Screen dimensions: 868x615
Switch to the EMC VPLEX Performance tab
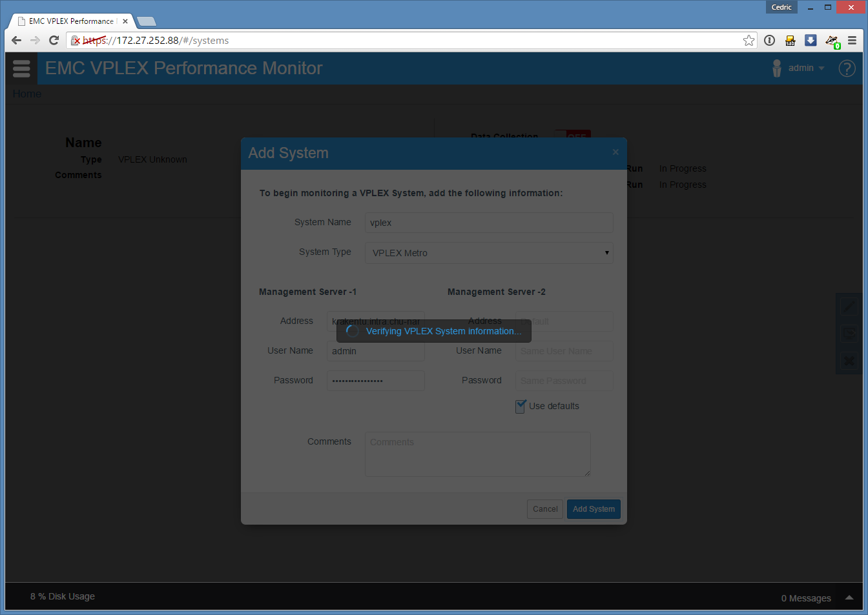71,21
